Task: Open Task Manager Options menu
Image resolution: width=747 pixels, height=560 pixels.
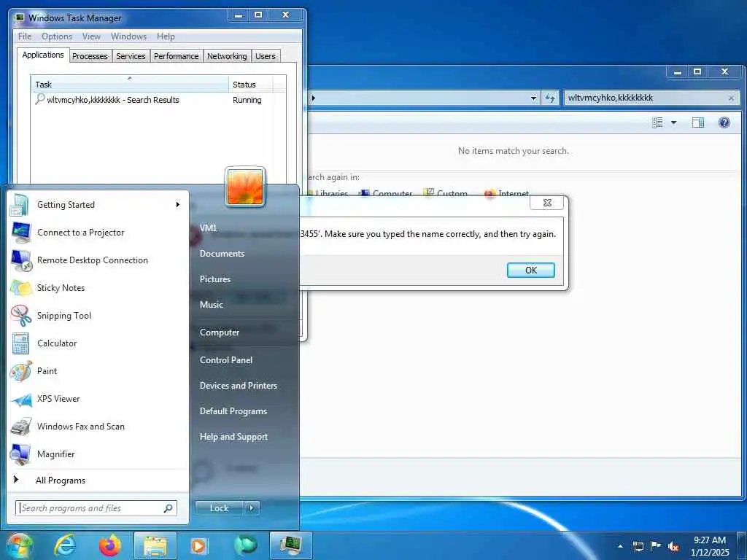Action: [x=57, y=36]
